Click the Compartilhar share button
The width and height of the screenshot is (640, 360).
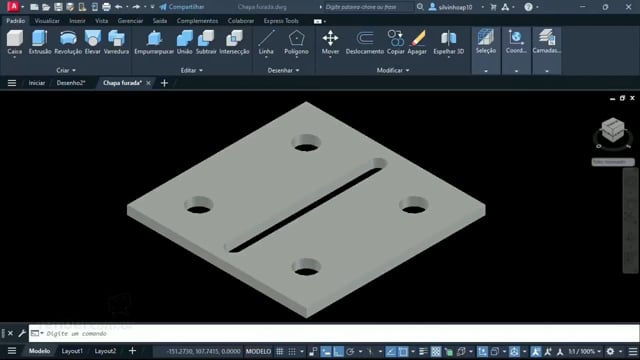point(182,7)
